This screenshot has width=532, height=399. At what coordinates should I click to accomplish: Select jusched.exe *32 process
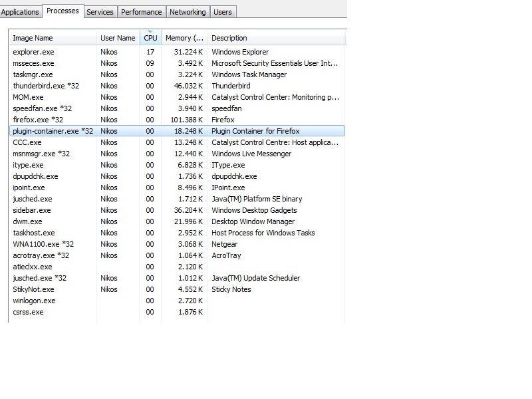click(x=177, y=278)
